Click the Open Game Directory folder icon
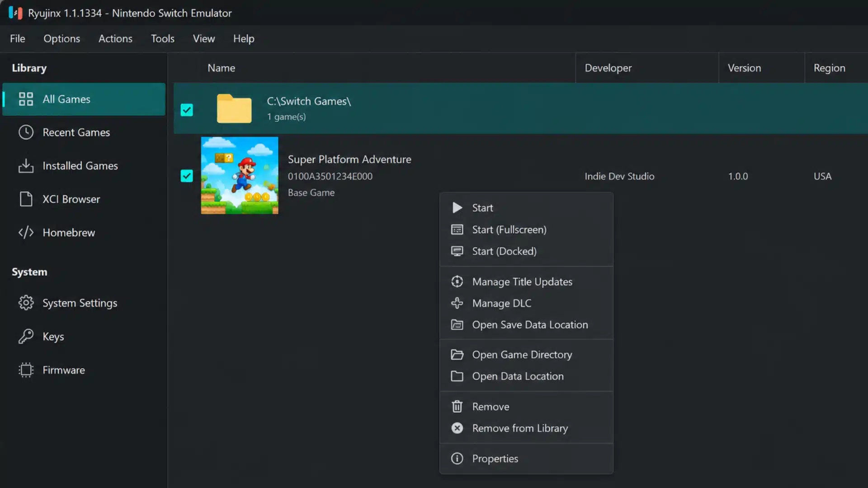 [x=457, y=355]
